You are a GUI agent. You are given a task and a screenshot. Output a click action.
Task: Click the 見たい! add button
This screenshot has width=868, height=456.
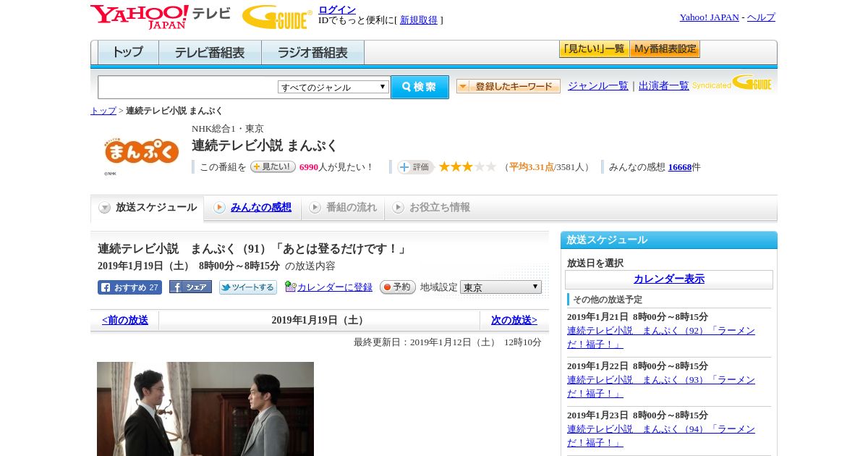click(273, 166)
